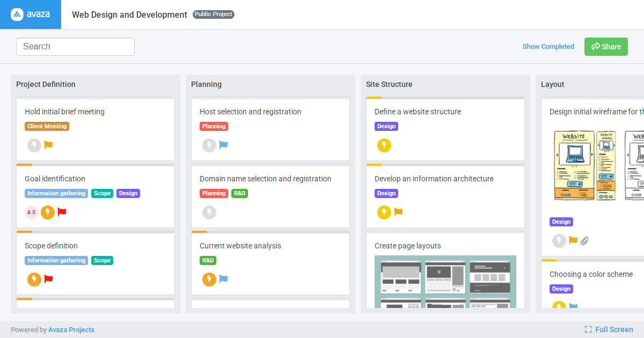Click the orange flag on Design initial wireframe card
Image resolution: width=644 pixels, height=338 pixels.
click(573, 240)
